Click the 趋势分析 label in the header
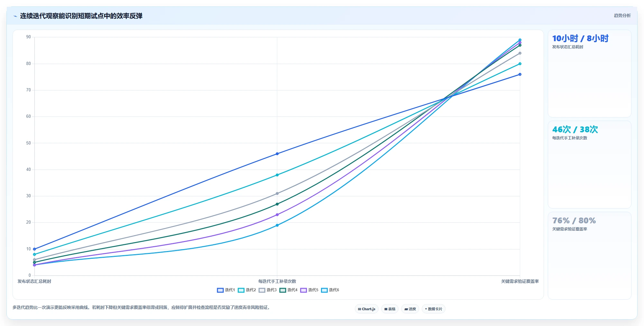 coord(622,15)
